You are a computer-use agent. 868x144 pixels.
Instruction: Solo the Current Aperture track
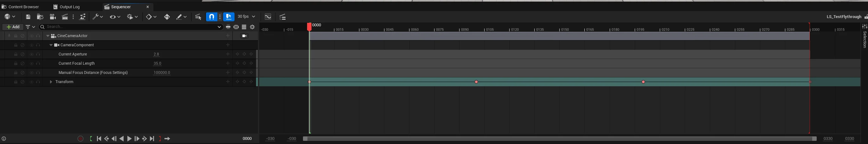pyautogui.click(x=38, y=54)
